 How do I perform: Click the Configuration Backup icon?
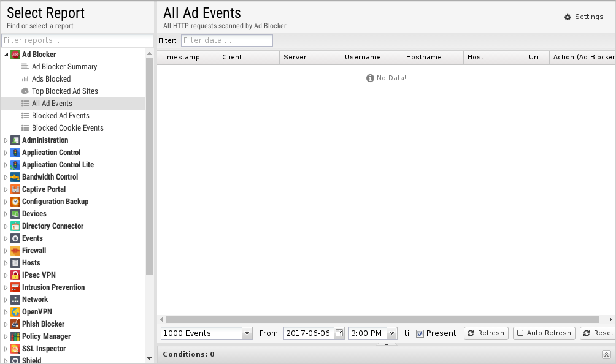click(15, 202)
